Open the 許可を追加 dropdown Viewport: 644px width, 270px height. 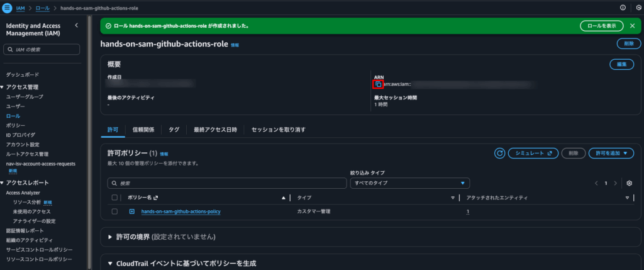[x=610, y=153]
